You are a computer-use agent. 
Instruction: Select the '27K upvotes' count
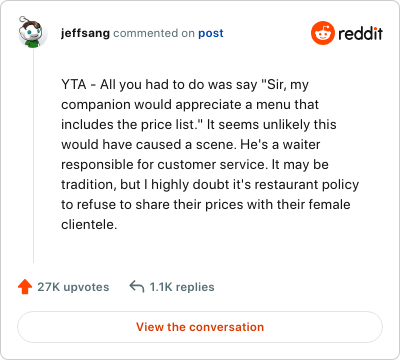73,287
